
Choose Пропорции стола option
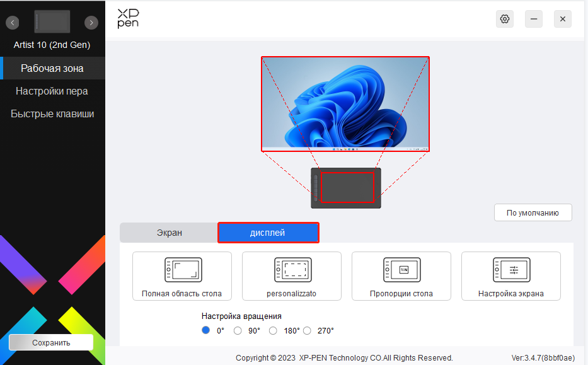[401, 276]
